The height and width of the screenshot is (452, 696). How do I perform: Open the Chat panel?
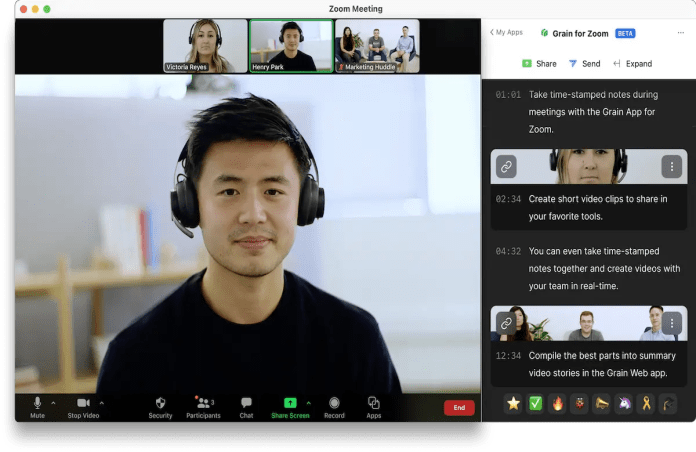pos(246,407)
